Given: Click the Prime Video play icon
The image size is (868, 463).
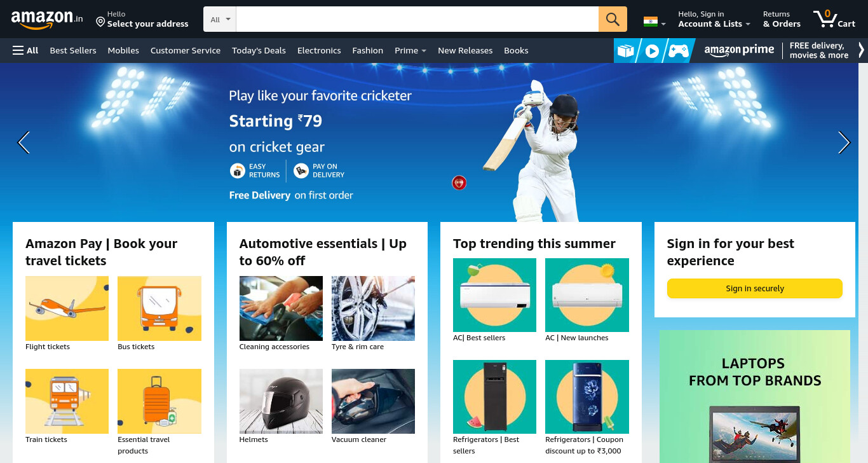Looking at the screenshot, I should pyautogui.click(x=652, y=51).
